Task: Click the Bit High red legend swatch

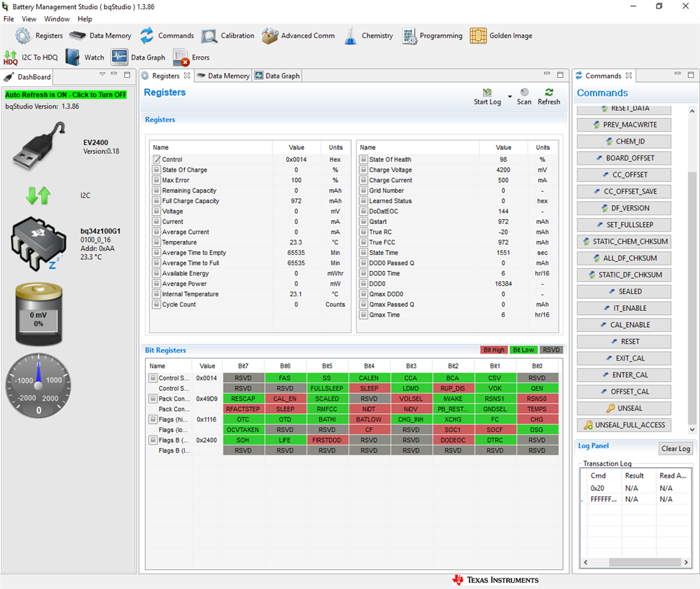Action: 494,350
